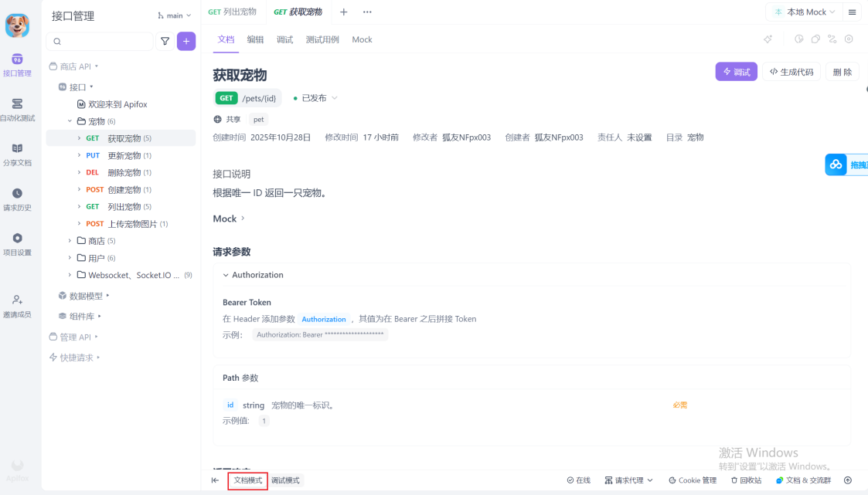Toggle 在线 status in the bottom bar
The image size is (868, 495).
578,480
